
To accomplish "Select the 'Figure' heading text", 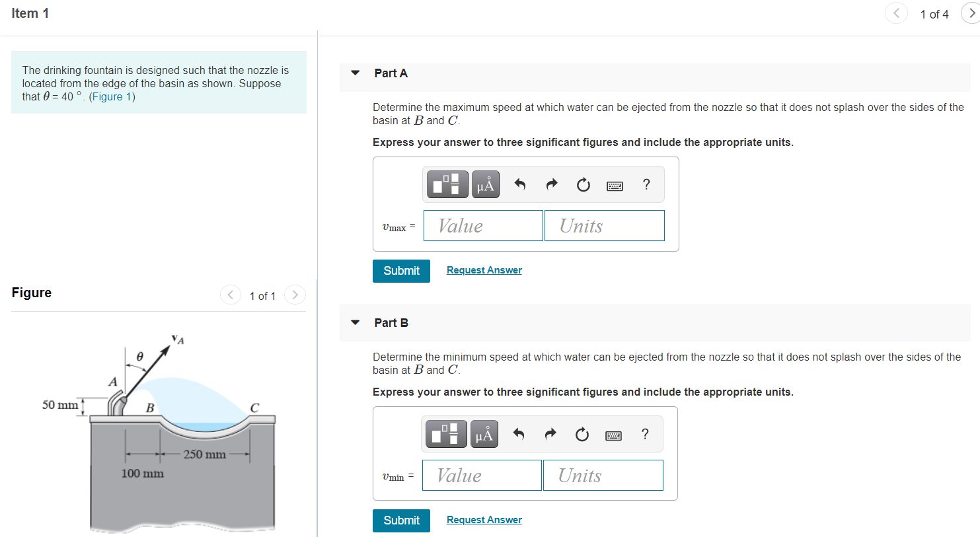I will point(32,293).
